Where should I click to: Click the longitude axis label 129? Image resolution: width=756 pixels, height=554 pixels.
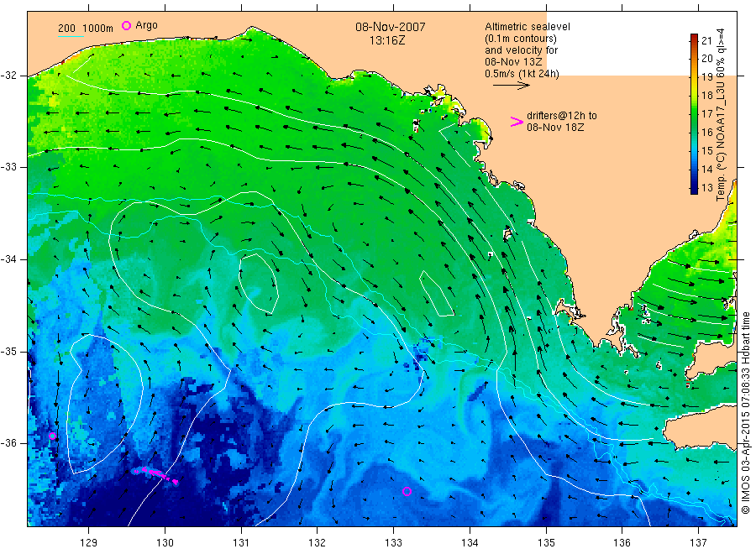[x=89, y=542]
